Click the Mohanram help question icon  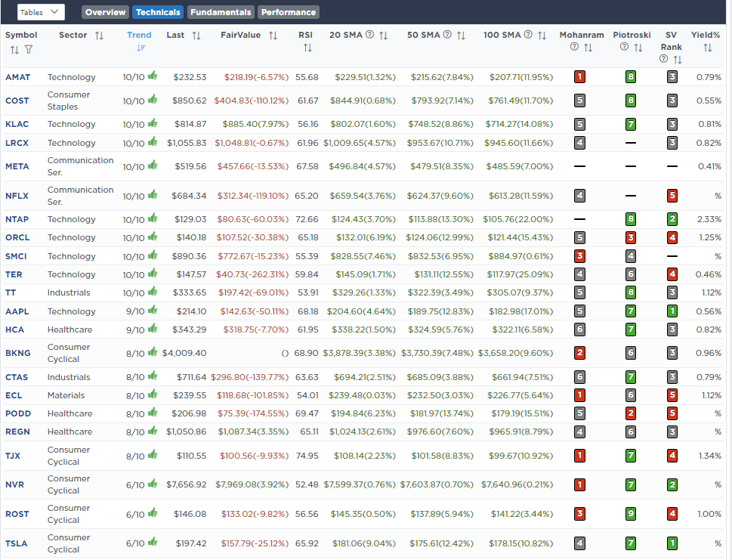point(574,48)
